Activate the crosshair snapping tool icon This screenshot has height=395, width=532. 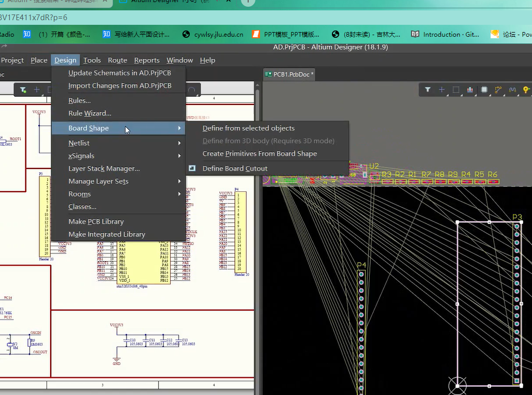(442, 89)
